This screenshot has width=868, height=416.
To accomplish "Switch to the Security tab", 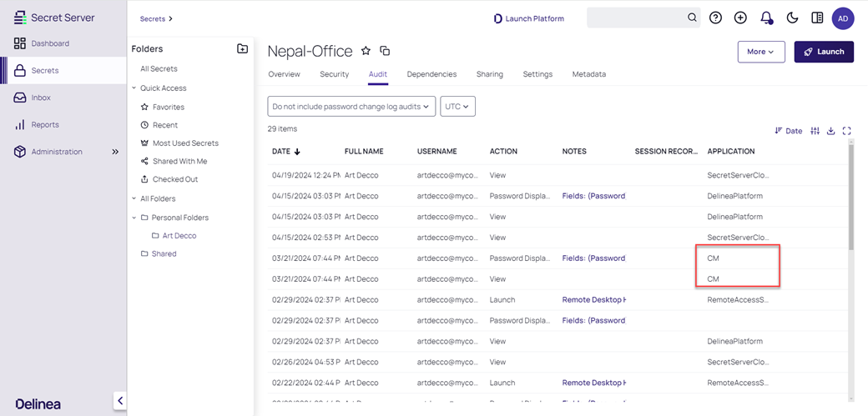I will pos(334,74).
